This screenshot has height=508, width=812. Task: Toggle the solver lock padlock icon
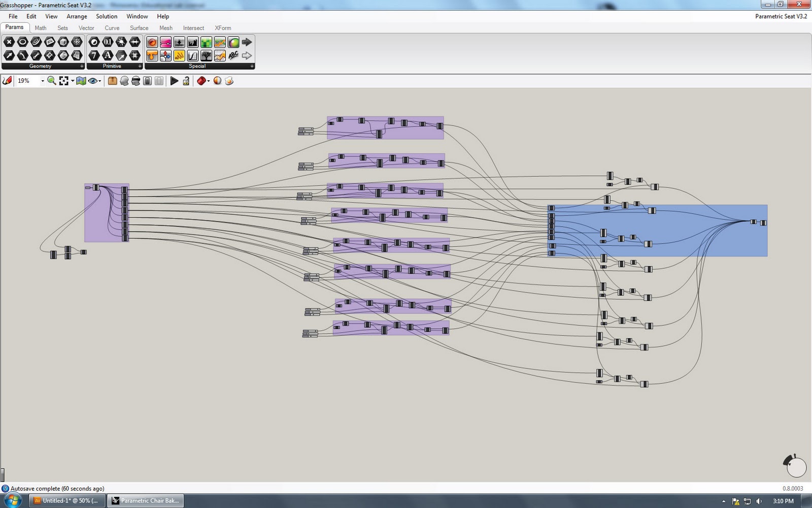186,80
